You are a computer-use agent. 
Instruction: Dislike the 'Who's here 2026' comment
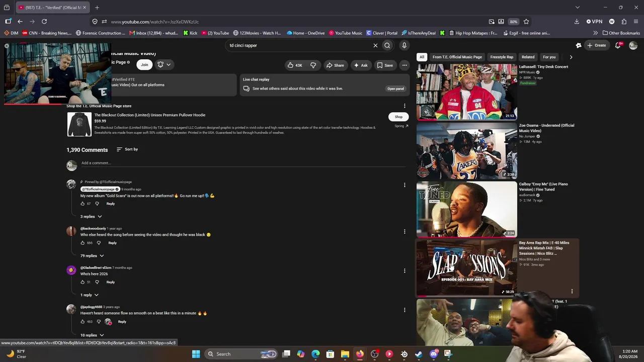pos(97,282)
